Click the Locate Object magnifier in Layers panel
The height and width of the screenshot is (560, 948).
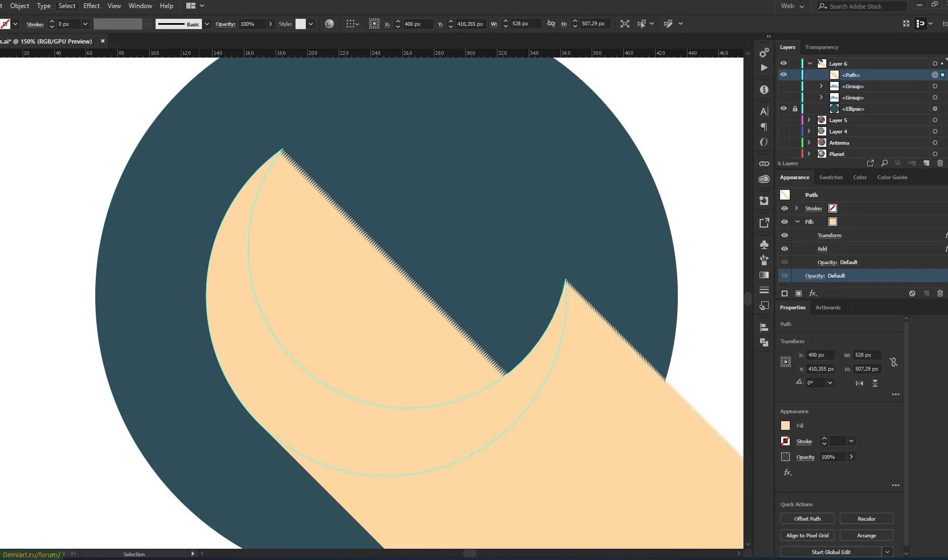pos(884,163)
